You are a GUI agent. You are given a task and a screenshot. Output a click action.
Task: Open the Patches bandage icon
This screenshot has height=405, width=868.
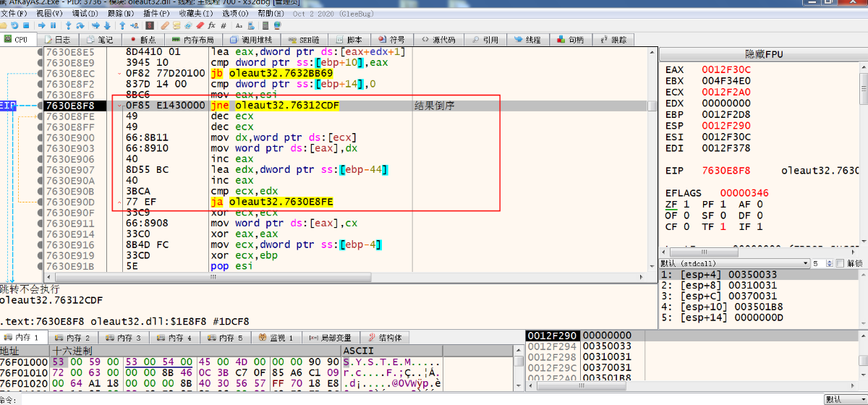coord(165,25)
